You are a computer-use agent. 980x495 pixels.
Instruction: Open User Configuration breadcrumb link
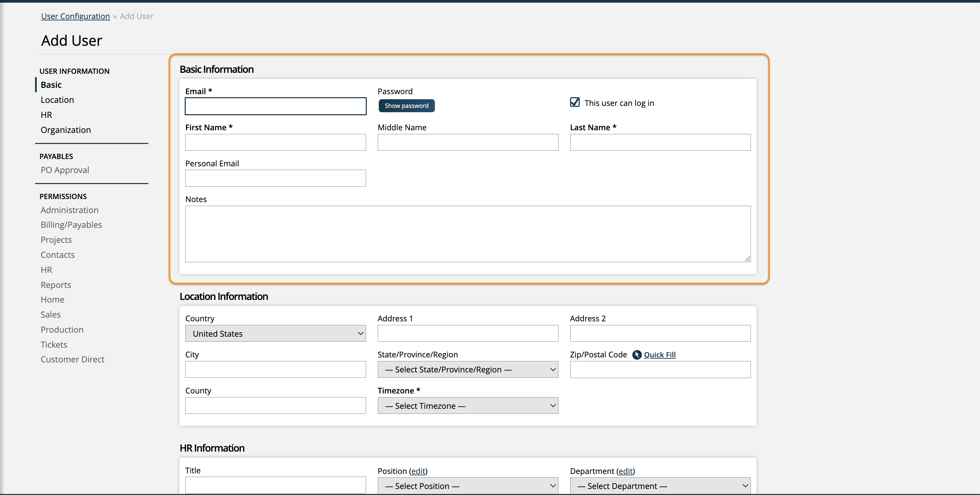coord(75,16)
